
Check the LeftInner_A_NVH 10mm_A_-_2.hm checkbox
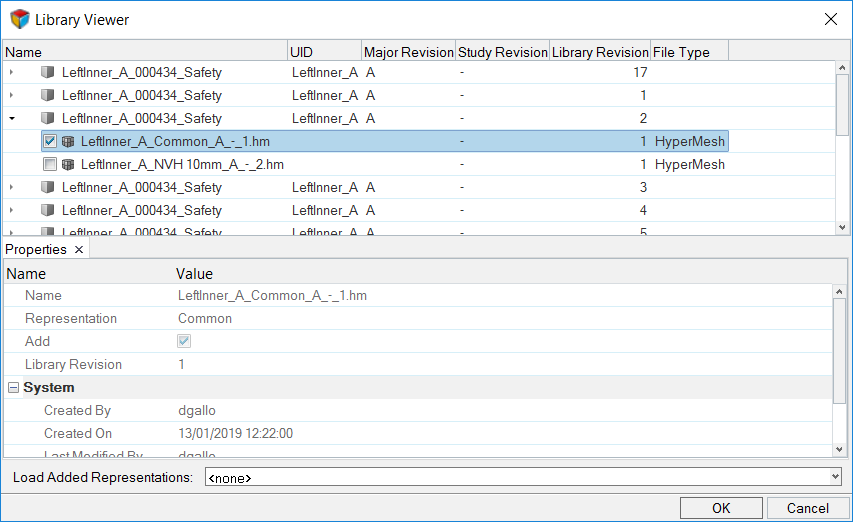point(50,164)
